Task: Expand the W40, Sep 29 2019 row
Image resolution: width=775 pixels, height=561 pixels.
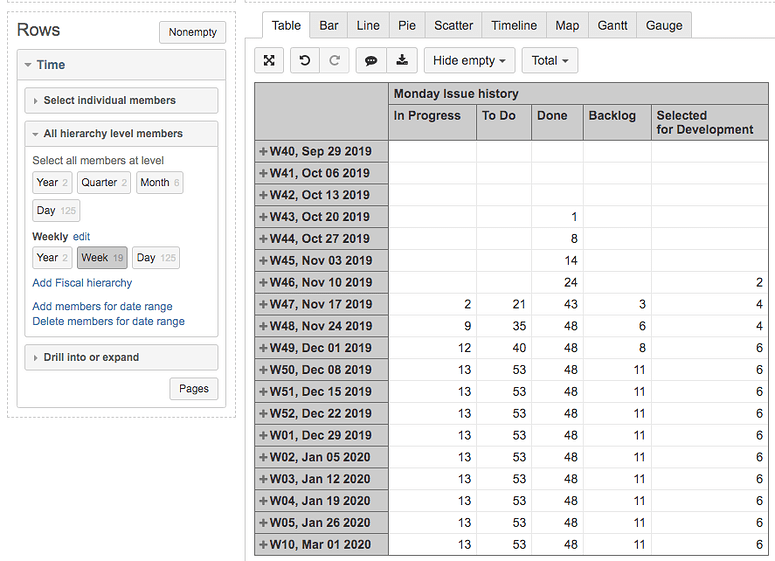Action: point(263,151)
